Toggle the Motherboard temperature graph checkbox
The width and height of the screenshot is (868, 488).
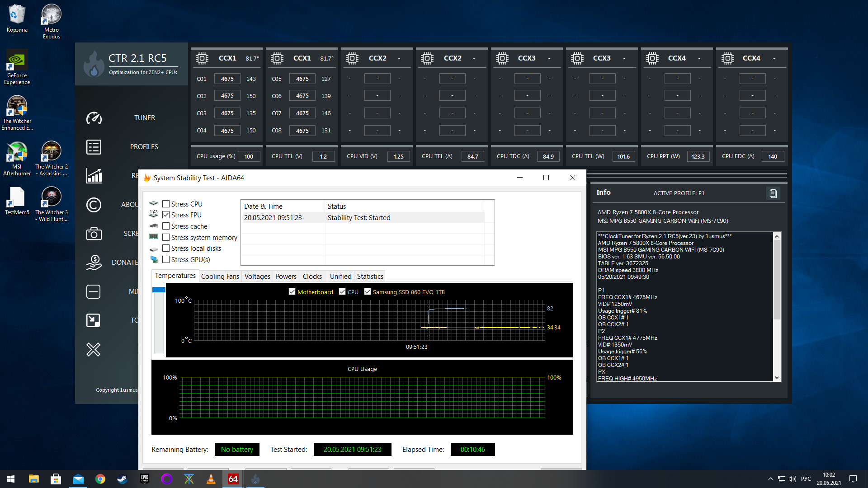click(292, 292)
